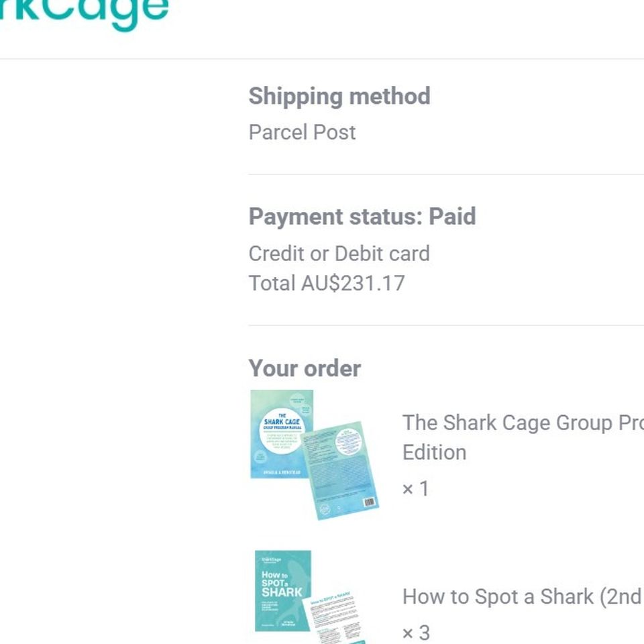Open the Shark Cage manual front cover thumbnail
Screen dimensions: 644x644
point(282,434)
